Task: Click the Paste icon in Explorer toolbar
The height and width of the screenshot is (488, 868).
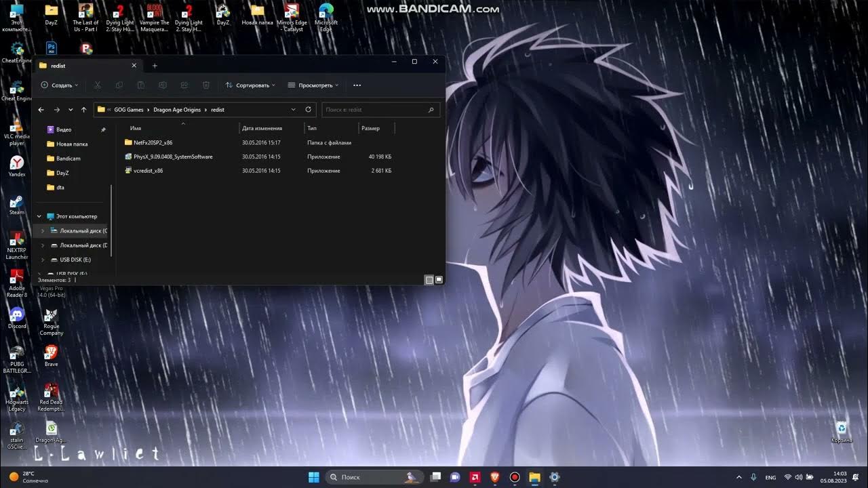Action: point(141,85)
